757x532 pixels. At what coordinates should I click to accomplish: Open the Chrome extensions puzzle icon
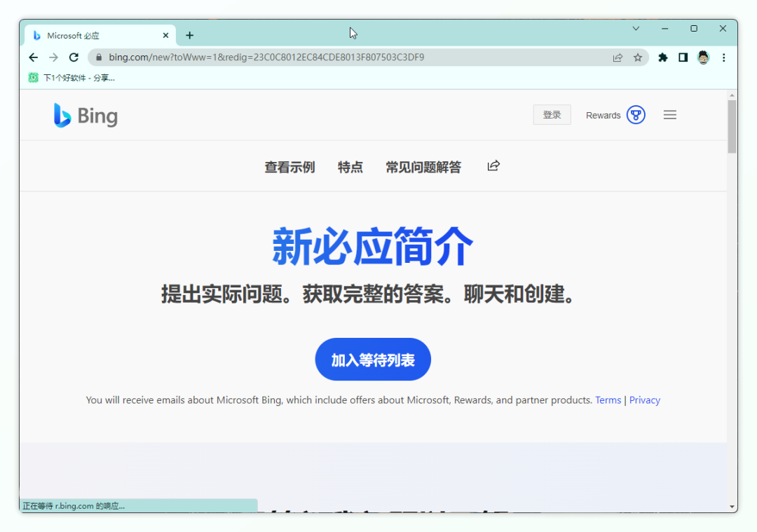coord(663,57)
